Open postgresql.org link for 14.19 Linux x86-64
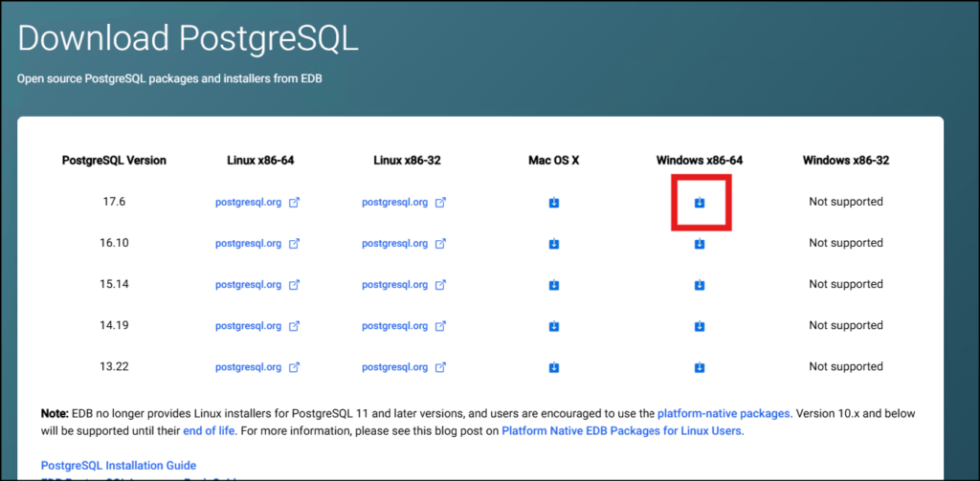Screen dimensions: 980x481 (x=249, y=325)
